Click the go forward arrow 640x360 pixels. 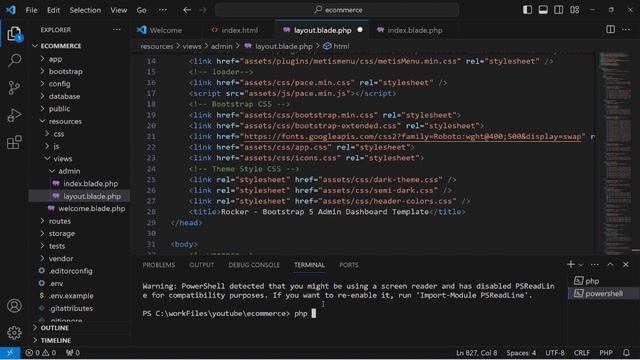(203, 10)
